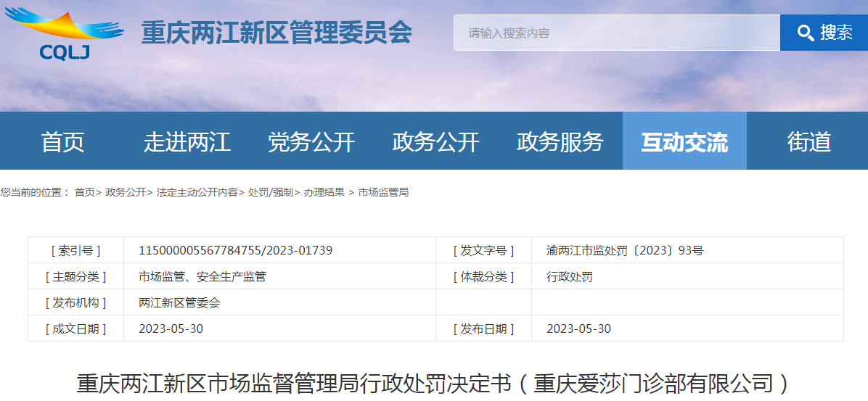The image size is (868, 401).
Task: Select the 互动交流 navigation tab
Action: 684,141
